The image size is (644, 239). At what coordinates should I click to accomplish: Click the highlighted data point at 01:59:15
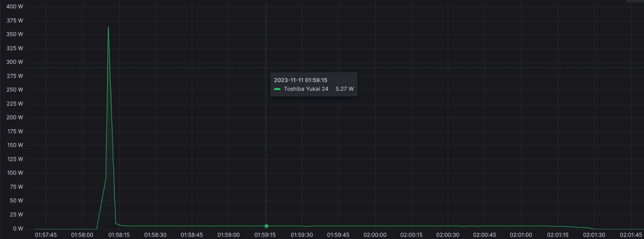click(x=266, y=226)
